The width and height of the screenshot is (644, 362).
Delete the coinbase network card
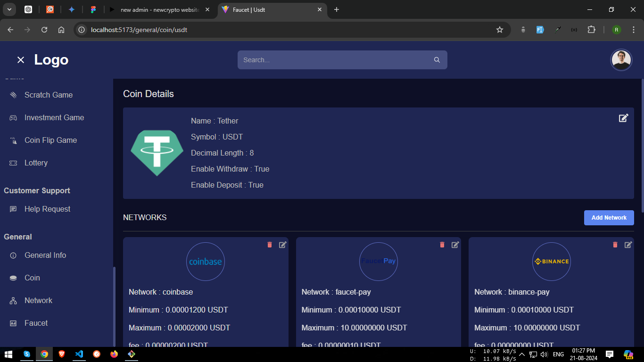270,245
